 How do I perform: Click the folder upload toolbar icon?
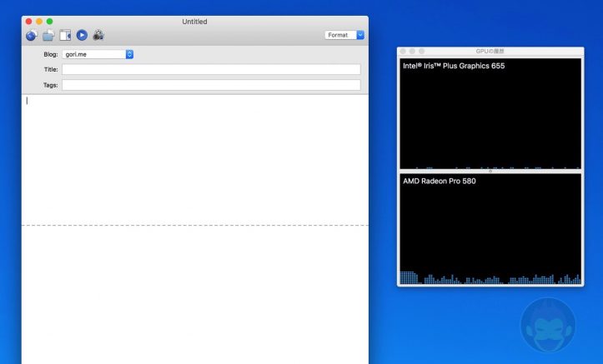point(48,35)
